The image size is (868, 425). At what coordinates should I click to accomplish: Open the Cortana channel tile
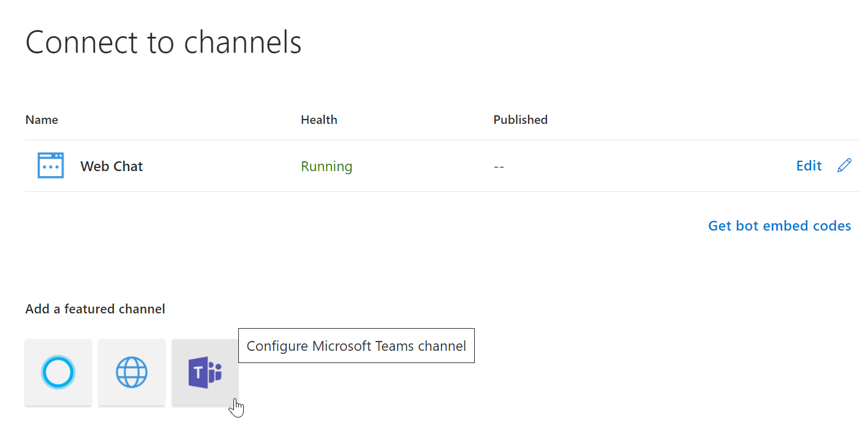(x=58, y=372)
